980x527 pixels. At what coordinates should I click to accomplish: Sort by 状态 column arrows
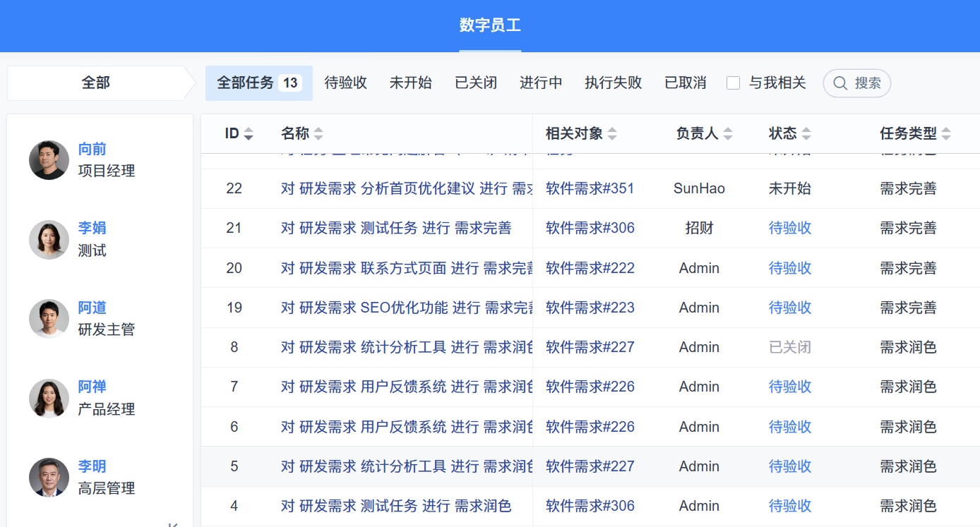(x=806, y=133)
